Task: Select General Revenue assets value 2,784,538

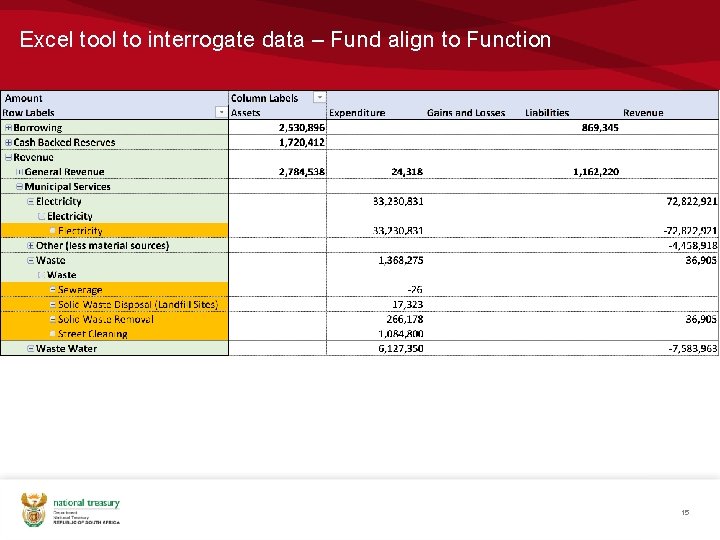Action: (x=302, y=172)
